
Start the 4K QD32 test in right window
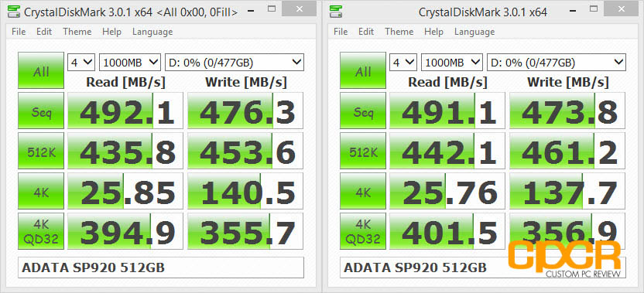point(363,231)
